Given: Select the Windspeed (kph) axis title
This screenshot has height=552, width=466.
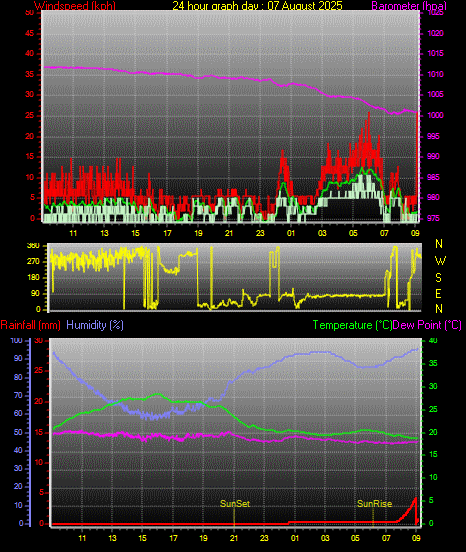Looking at the screenshot, I should tap(75, 6).
